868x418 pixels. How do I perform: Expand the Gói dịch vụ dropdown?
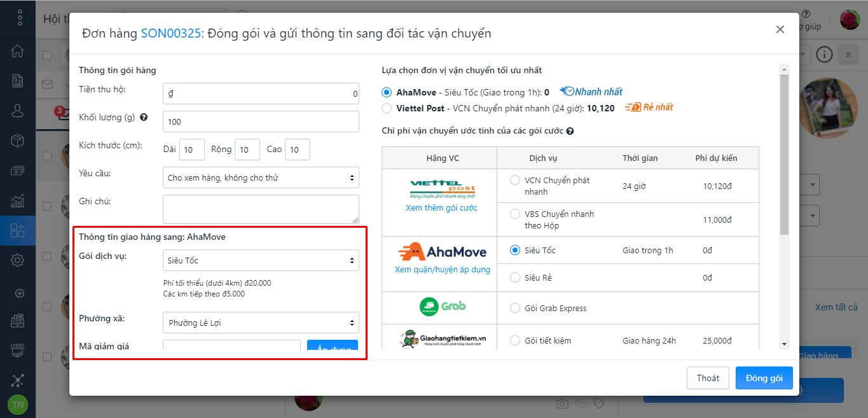point(261,260)
